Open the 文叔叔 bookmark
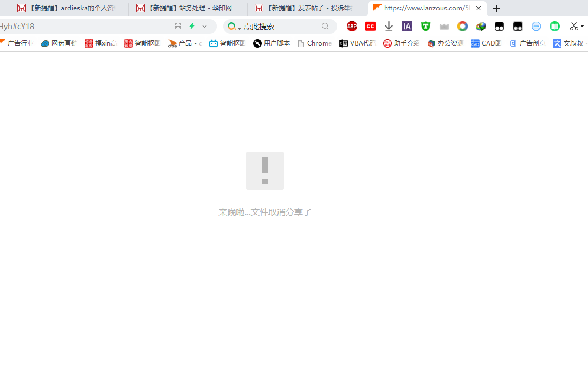This screenshot has height=381, width=588. click(x=568, y=43)
